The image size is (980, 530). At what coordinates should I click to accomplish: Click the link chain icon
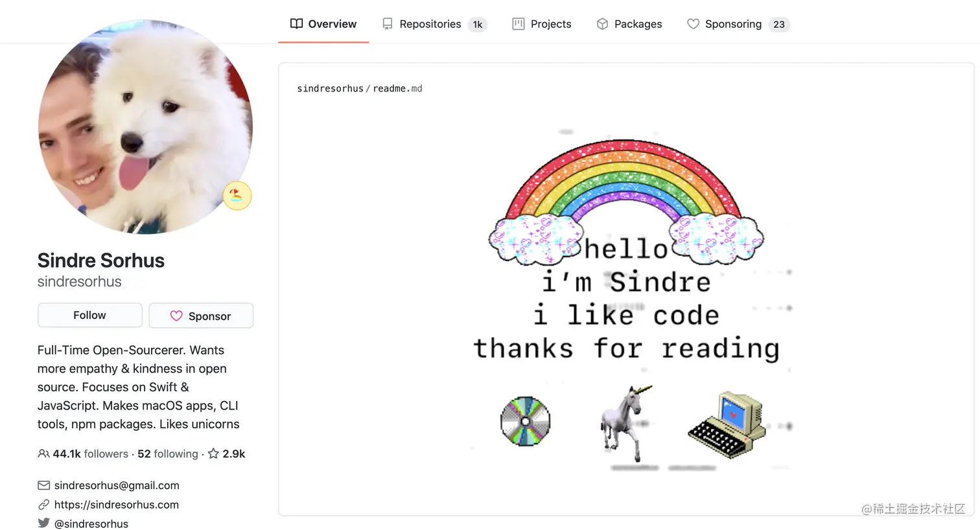[x=43, y=504]
